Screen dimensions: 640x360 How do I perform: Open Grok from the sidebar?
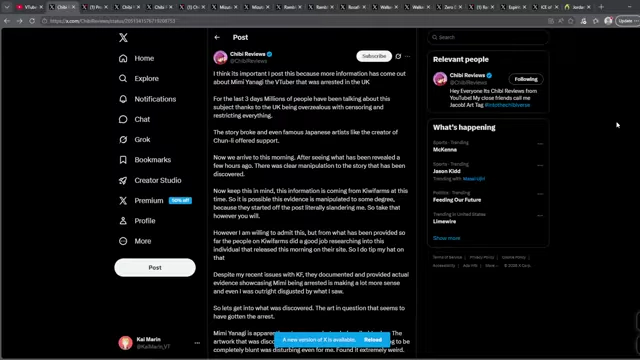(134, 140)
